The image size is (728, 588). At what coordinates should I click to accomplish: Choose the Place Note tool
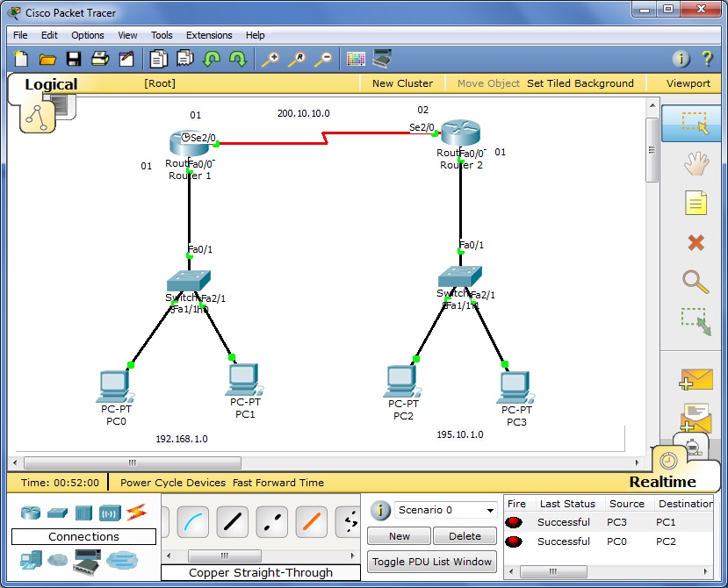coord(696,203)
